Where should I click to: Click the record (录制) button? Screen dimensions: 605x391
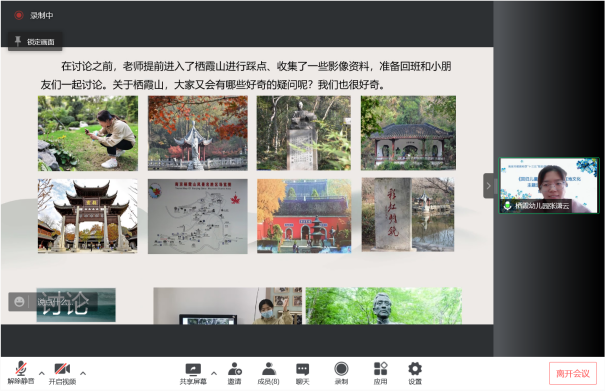coord(341,373)
